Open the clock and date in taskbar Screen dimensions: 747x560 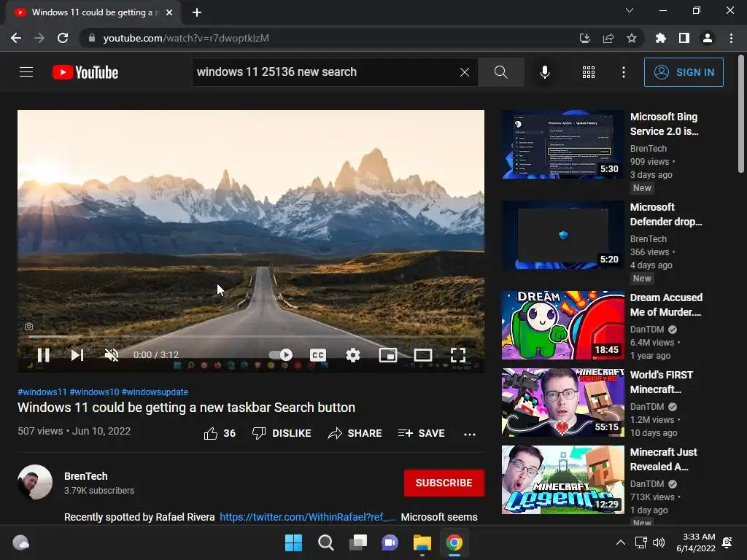pyautogui.click(x=695, y=542)
